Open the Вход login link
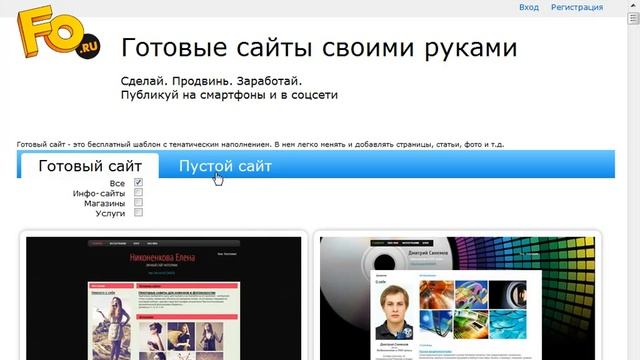 pos(529,7)
